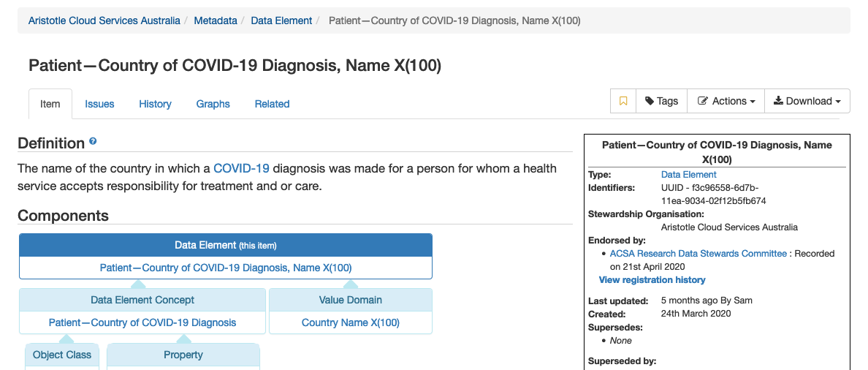
Task: Click the yellow bookmark icon
Action: (x=623, y=102)
